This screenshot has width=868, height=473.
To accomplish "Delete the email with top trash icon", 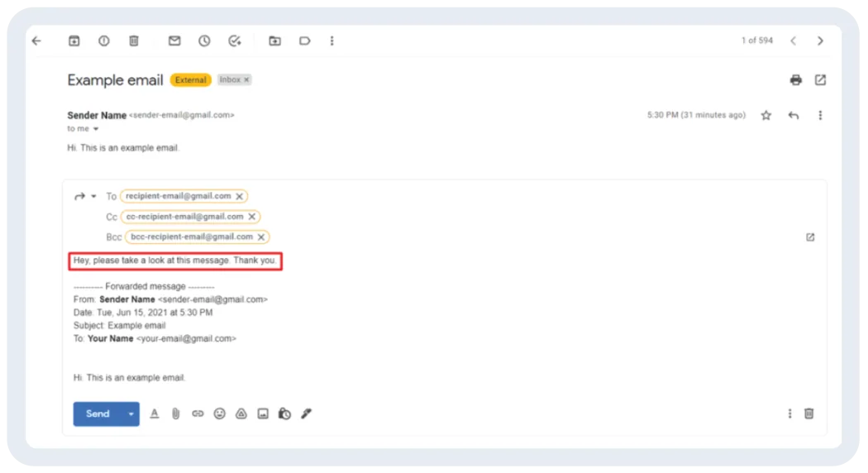I will [x=133, y=41].
